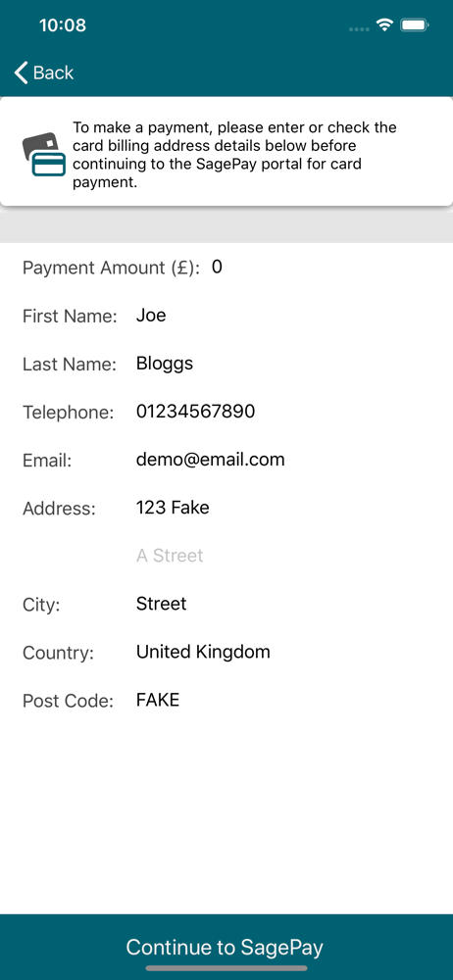Select the Last Name field with Bloggs

click(290, 364)
